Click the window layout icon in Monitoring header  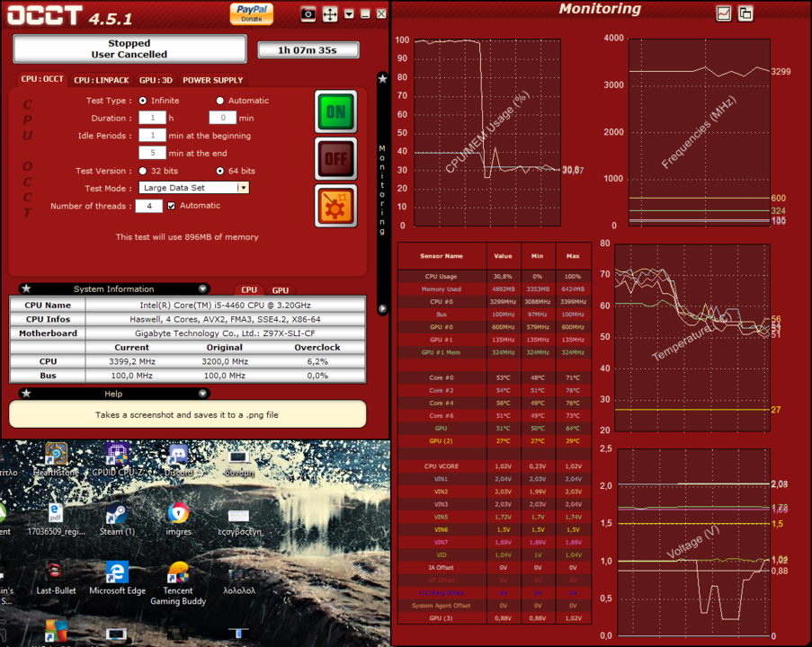point(745,13)
